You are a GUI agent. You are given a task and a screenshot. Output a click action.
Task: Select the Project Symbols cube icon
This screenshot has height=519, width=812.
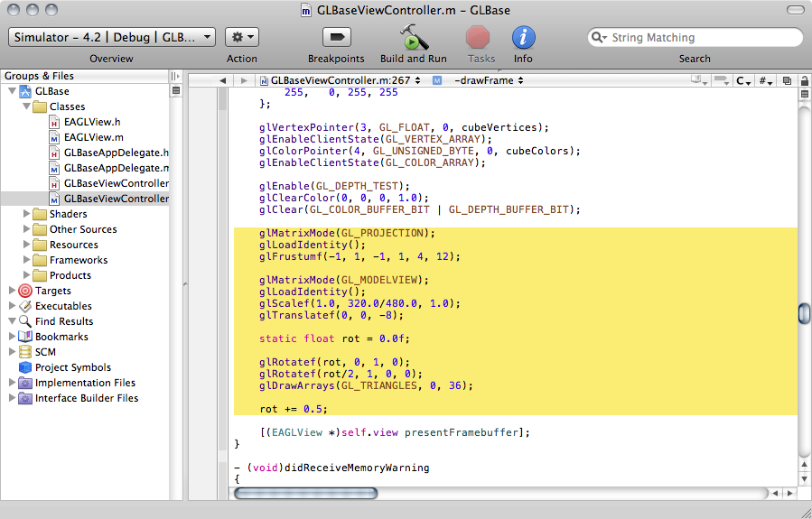point(25,367)
